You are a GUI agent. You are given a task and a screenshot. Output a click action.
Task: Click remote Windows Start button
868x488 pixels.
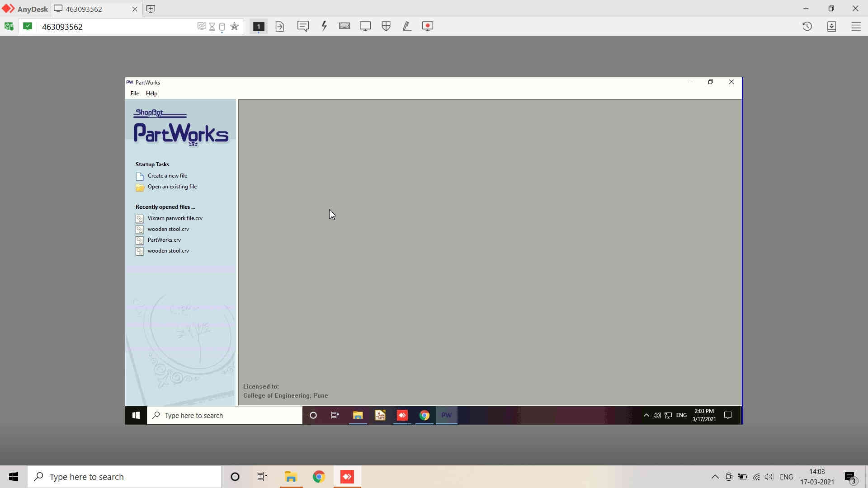point(136,415)
